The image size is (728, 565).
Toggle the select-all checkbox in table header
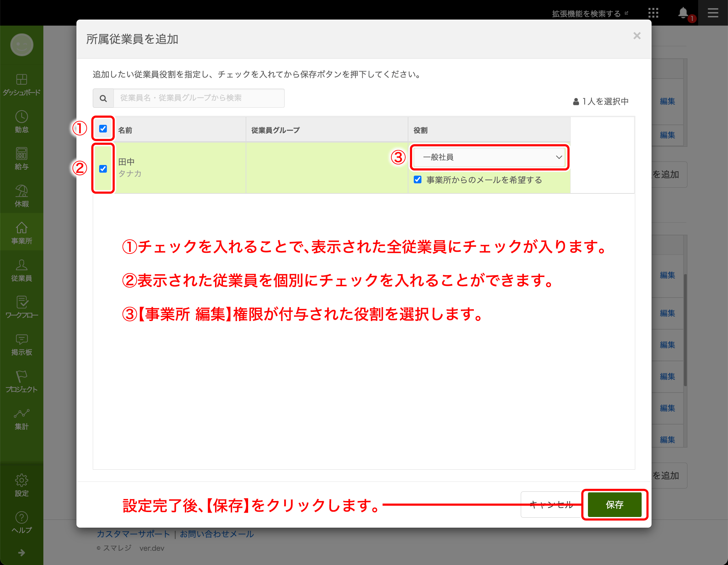tap(103, 128)
